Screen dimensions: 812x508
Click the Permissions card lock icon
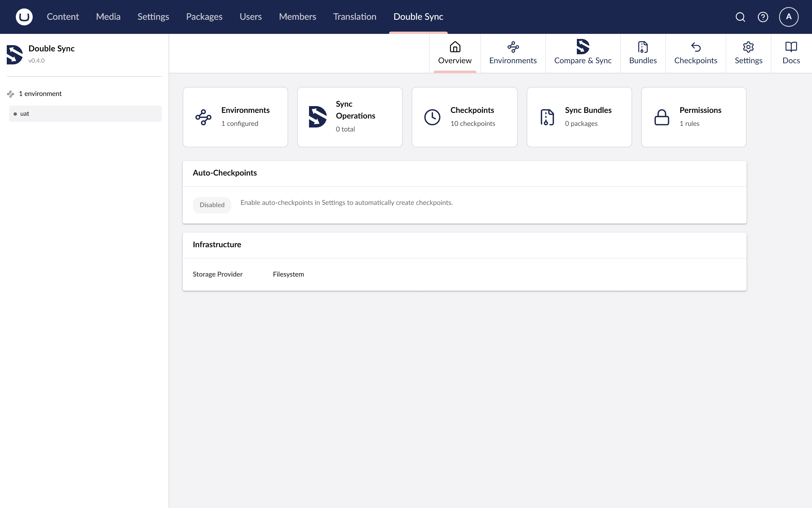point(662,117)
